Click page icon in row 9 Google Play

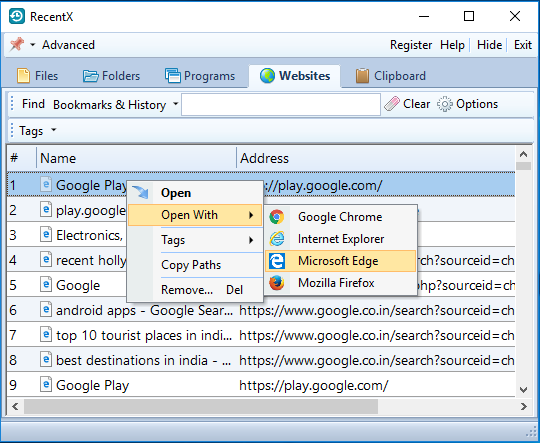(46, 384)
